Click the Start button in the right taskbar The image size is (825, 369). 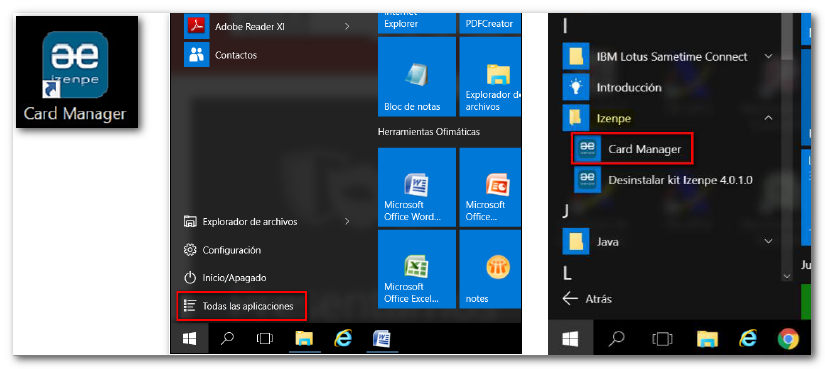coord(570,338)
